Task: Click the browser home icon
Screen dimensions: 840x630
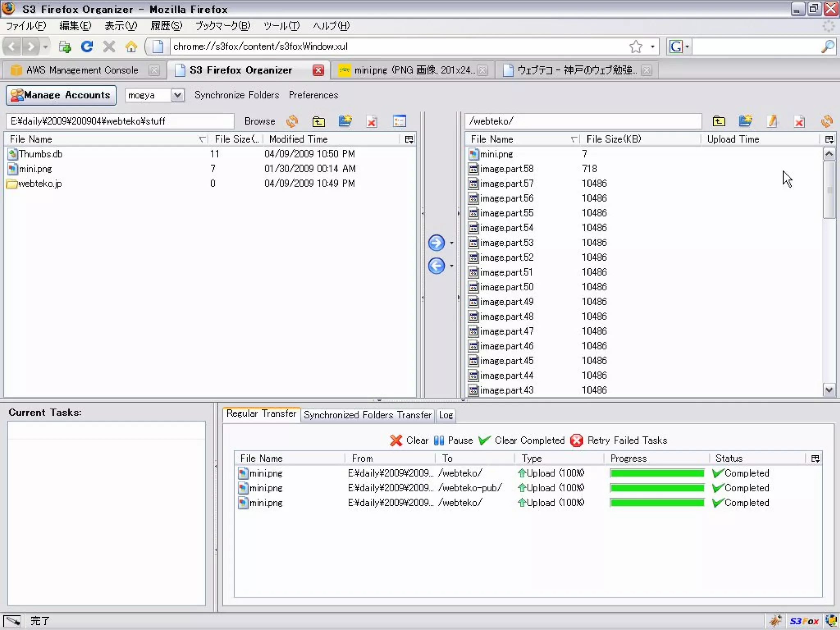Action: click(131, 46)
